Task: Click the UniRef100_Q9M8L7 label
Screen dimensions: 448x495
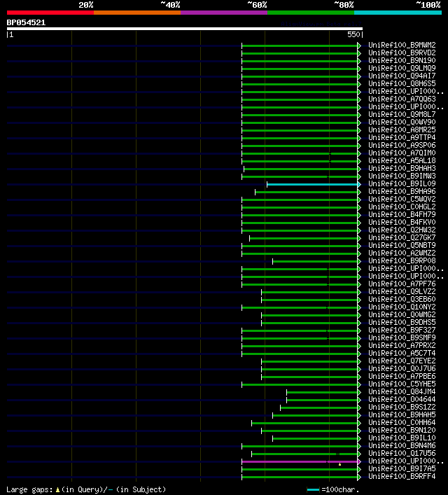Action: [402, 114]
